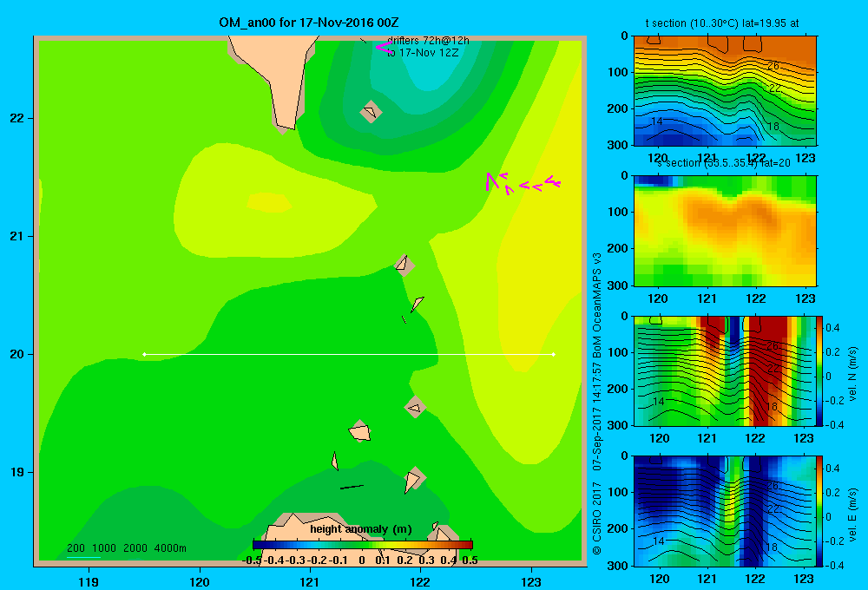Click longitude label 123 under main map

531,581
